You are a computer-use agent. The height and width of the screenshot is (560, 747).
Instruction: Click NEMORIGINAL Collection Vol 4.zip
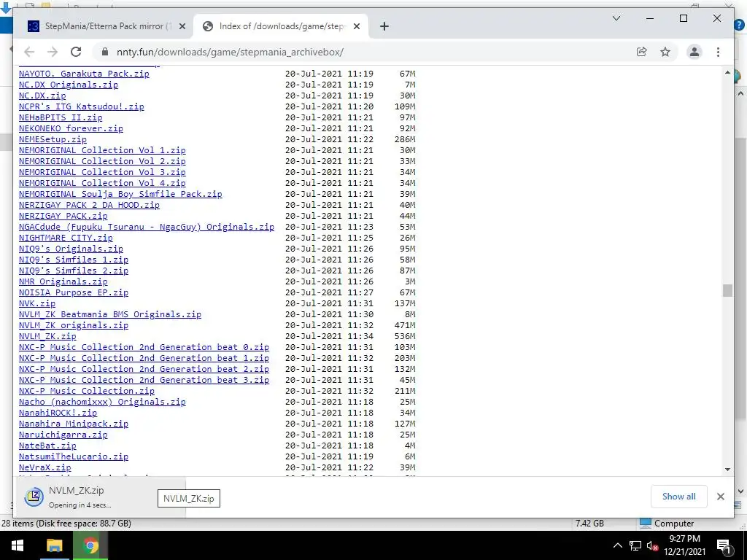(102, 183)
